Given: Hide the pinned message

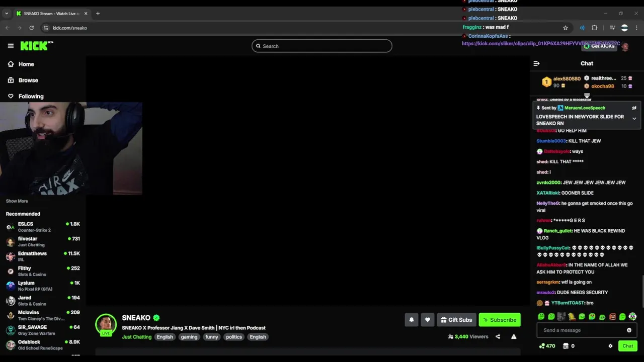Looking at the screenshot, I should tap(634, 108).
